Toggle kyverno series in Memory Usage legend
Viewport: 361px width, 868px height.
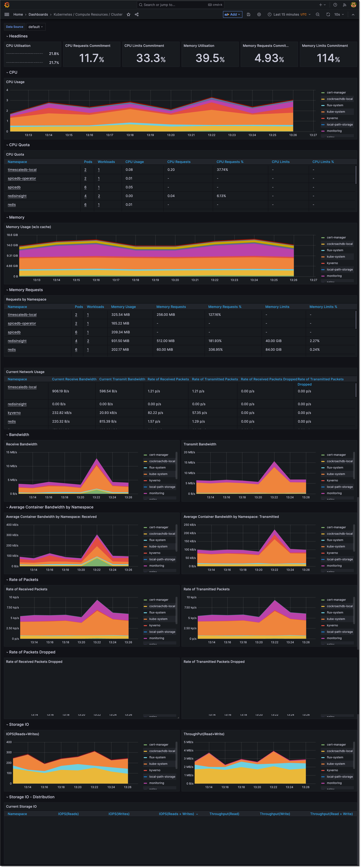tap(332, 263)
